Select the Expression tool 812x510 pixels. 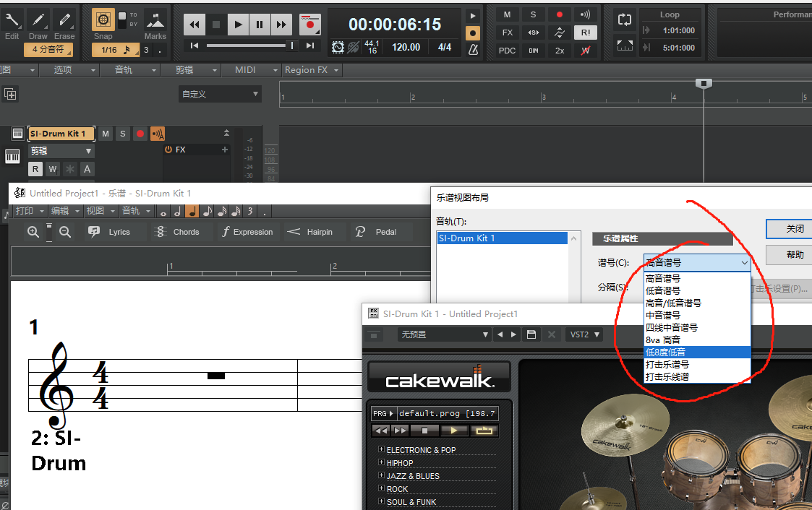(x=247, y=232)
